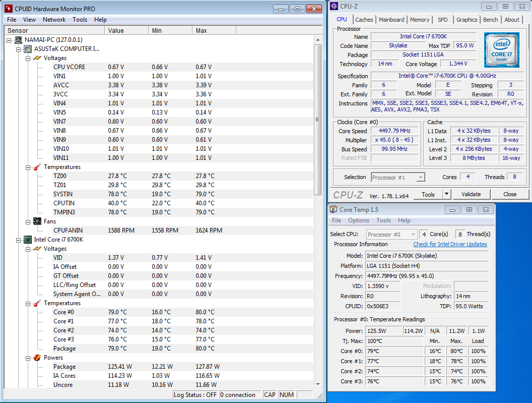Click the CPU Temperatures thermometer icon

tap(37, 303)
